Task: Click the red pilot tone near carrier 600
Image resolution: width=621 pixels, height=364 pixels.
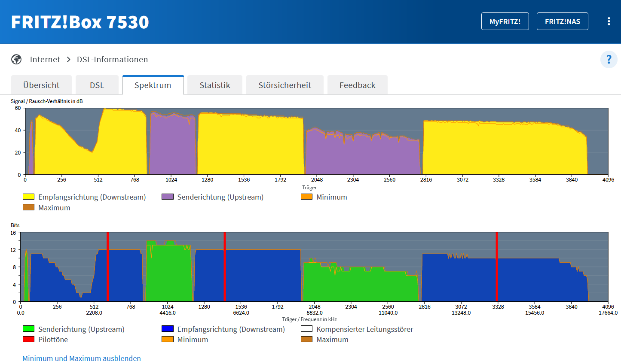Action: (107, 267)
